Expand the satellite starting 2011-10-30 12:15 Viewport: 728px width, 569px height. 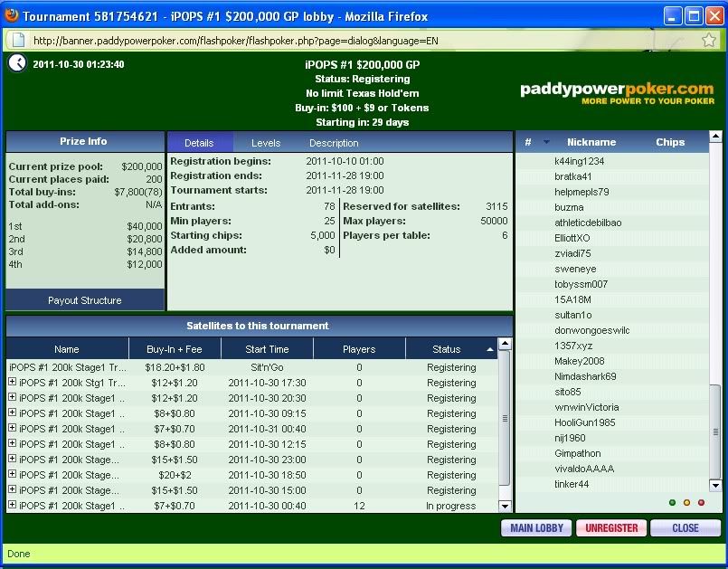[x=13, y=443]
